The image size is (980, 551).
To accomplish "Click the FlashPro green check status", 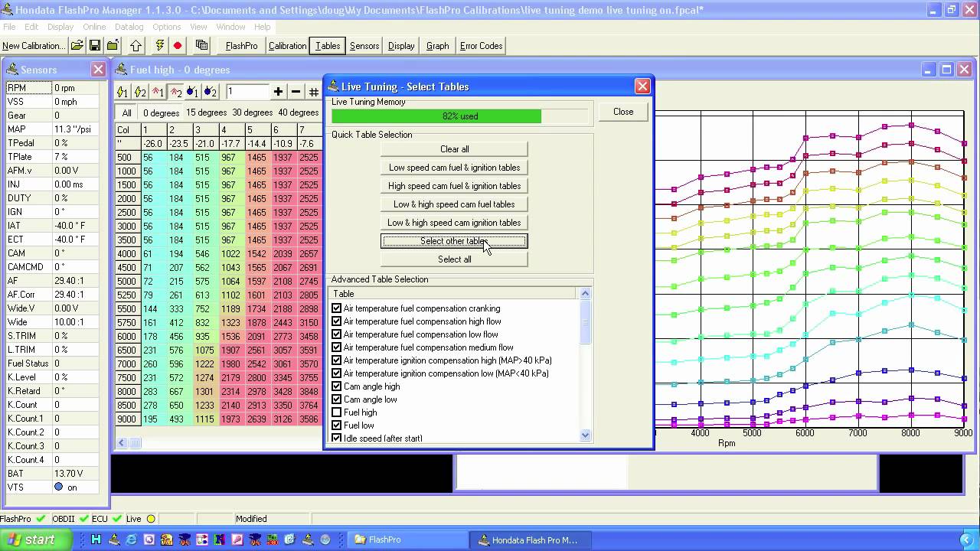I will pos(41,519).
